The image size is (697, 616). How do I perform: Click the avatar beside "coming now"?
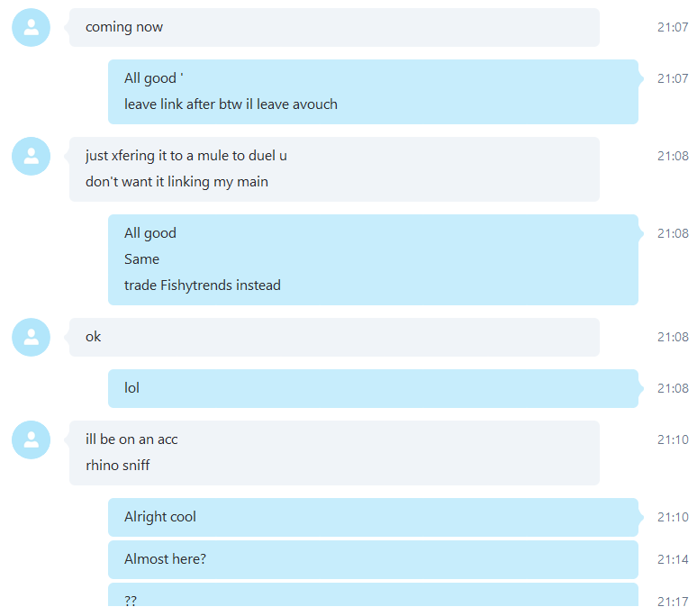click(32, 27)
